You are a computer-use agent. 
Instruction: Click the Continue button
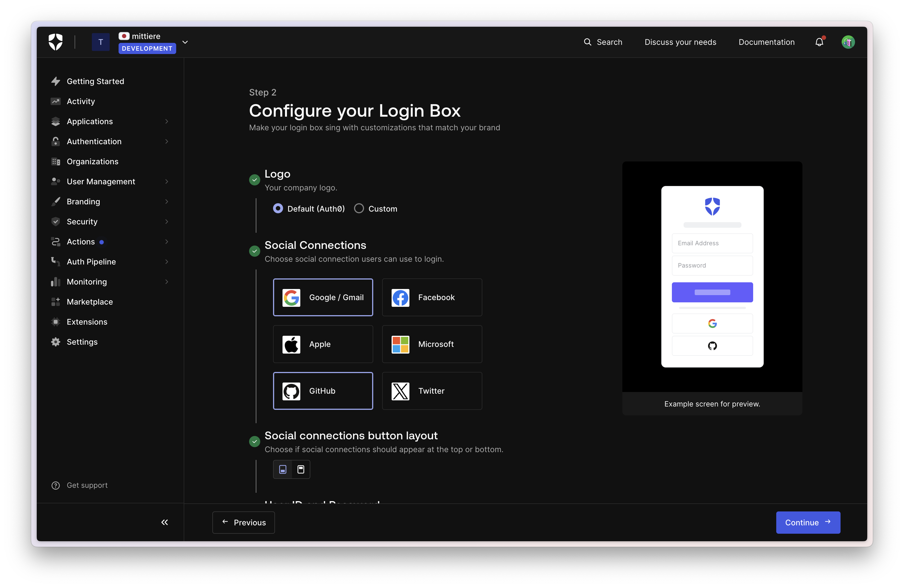[808, 522]
